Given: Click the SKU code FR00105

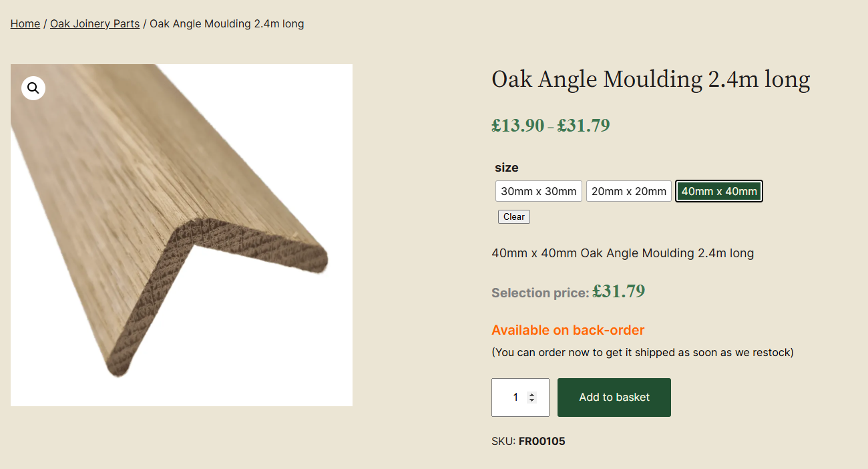Looking at the screenshot, I should coord(541,441).
